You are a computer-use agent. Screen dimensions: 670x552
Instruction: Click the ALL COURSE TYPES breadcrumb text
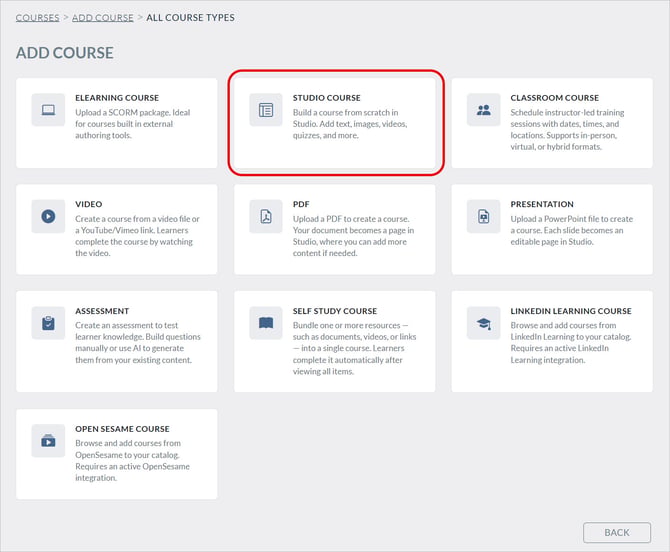[x=190, y=18]
